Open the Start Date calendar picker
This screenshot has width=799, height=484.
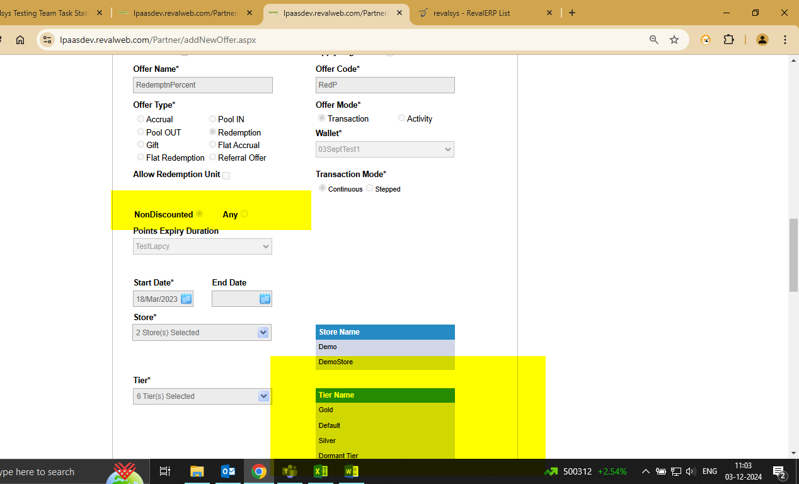pos(186,299)
